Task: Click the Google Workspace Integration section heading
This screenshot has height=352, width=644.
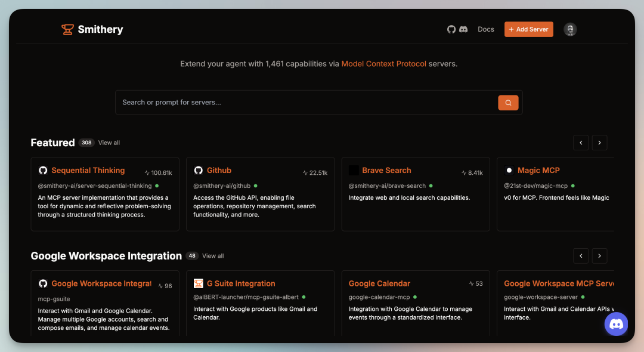Action: [x=106, y=256]
